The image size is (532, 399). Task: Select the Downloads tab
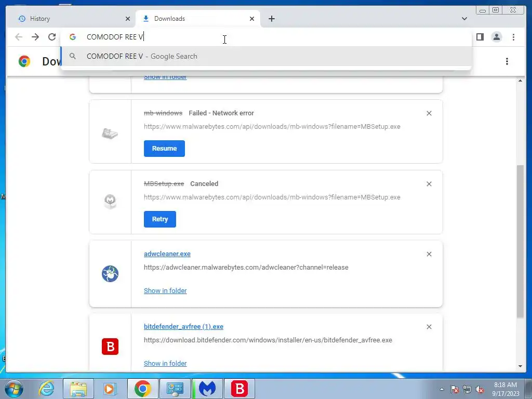[x=198, y=19]
